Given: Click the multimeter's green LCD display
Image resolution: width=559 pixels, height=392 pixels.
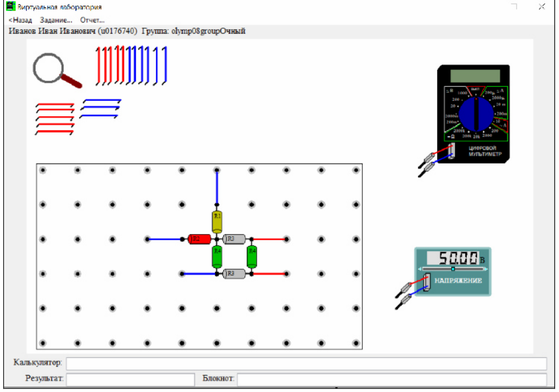Looking at the screenshot, I should [x=475, y=76].
